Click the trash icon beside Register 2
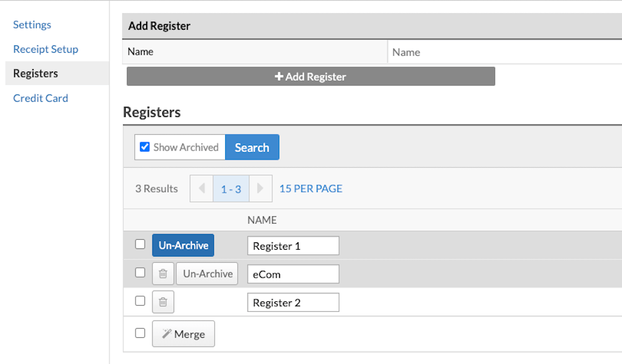The height and width of the screenshot is (364, 622). click(163, 302)
